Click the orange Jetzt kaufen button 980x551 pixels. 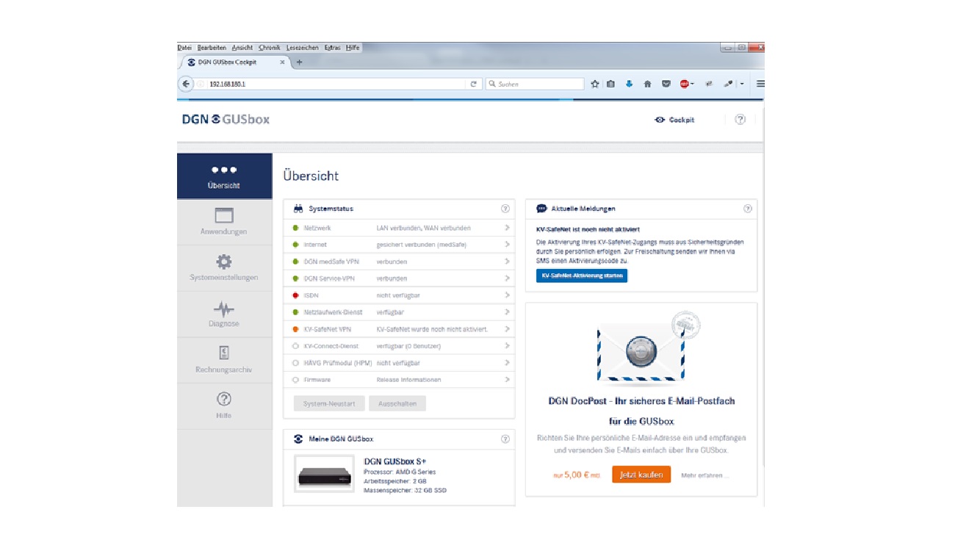click(641, 475)
